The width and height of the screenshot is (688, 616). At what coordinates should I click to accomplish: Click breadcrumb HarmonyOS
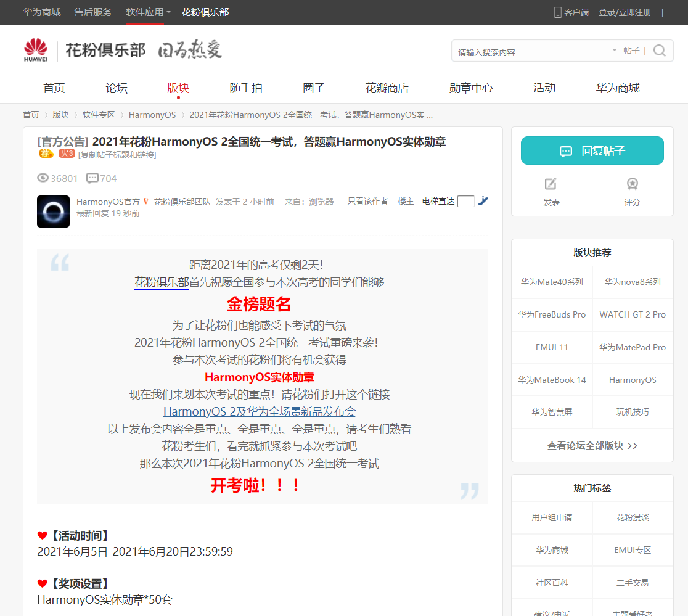152,115
